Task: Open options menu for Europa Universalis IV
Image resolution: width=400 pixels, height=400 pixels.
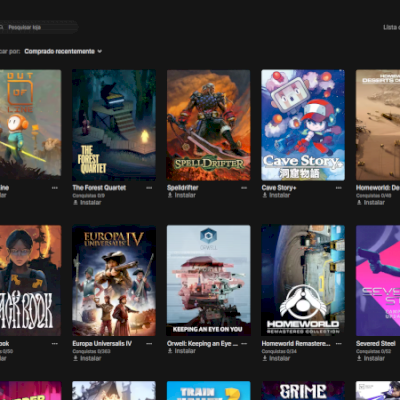Action: (x=149, y=344)
